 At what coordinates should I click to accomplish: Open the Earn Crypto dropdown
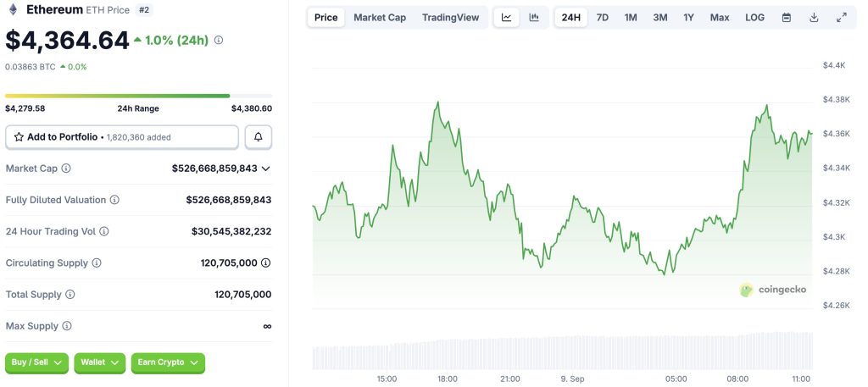pos(167,362)
